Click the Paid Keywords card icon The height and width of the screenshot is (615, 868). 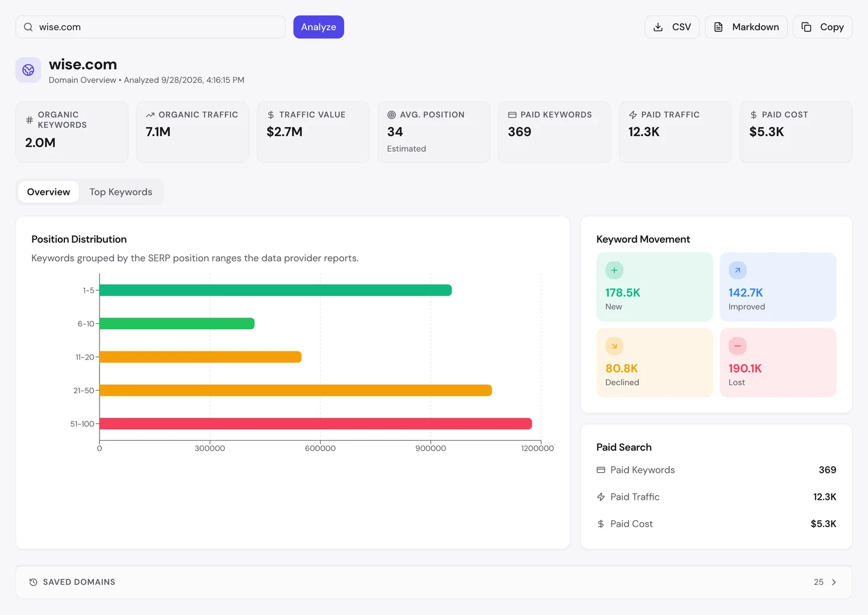512,115
